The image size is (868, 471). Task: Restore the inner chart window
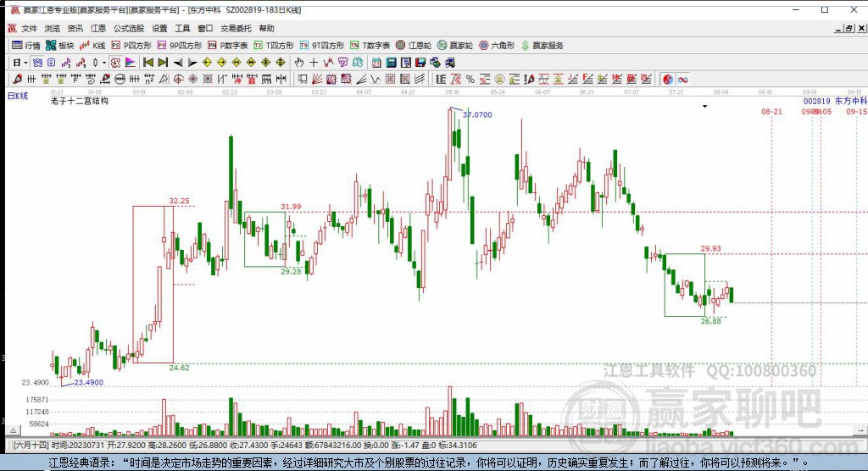coord(849,28)
